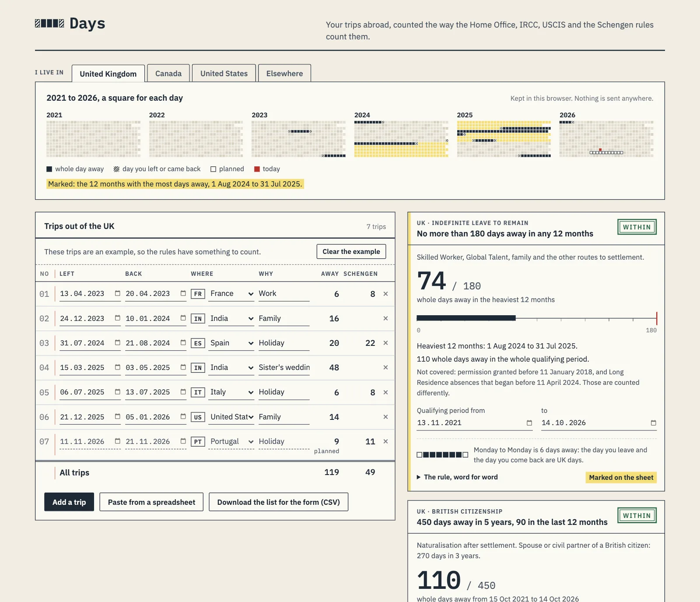Screen dimensions: 700x602
Task: Open country dropdown showing Portugal
Action: point(231,442)
